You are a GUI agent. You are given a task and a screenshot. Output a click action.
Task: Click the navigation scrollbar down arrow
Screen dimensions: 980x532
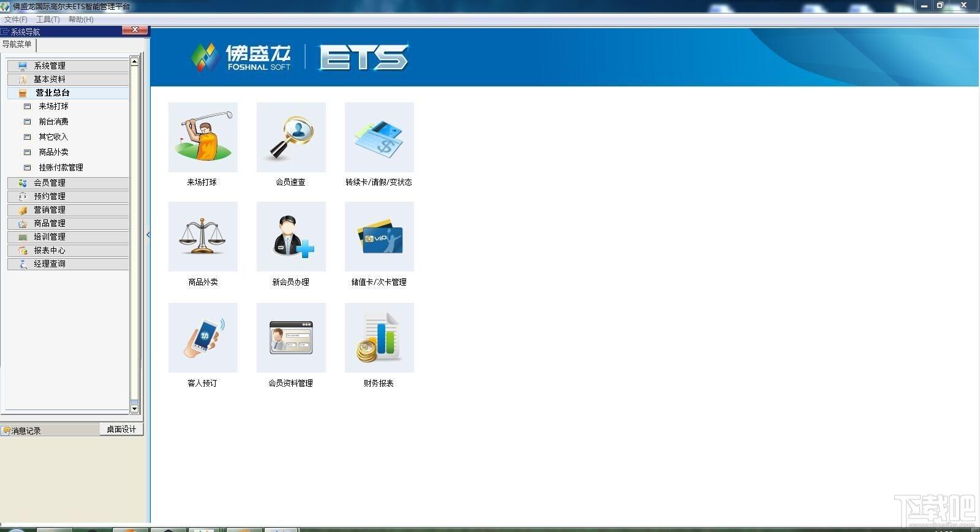(x=134, y=409)
